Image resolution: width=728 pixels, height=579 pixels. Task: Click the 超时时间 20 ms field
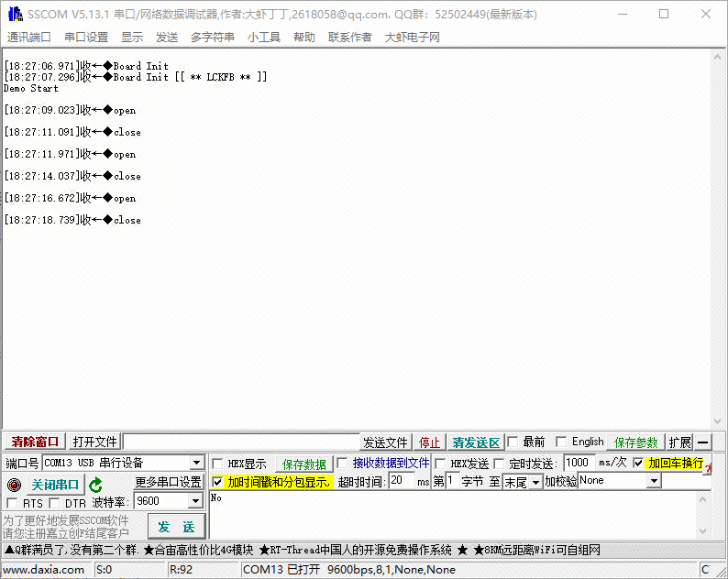coord(402,480)
